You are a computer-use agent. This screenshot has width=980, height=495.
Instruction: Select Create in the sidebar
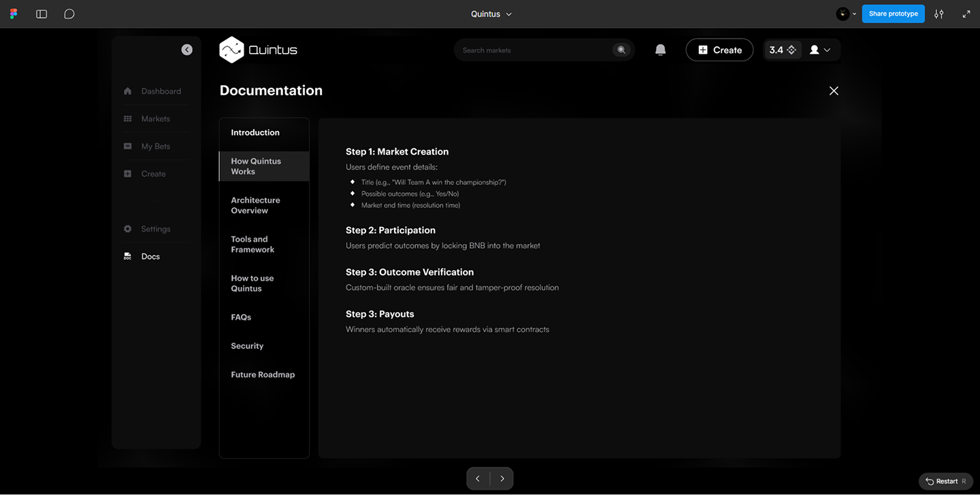click(154, 174)
